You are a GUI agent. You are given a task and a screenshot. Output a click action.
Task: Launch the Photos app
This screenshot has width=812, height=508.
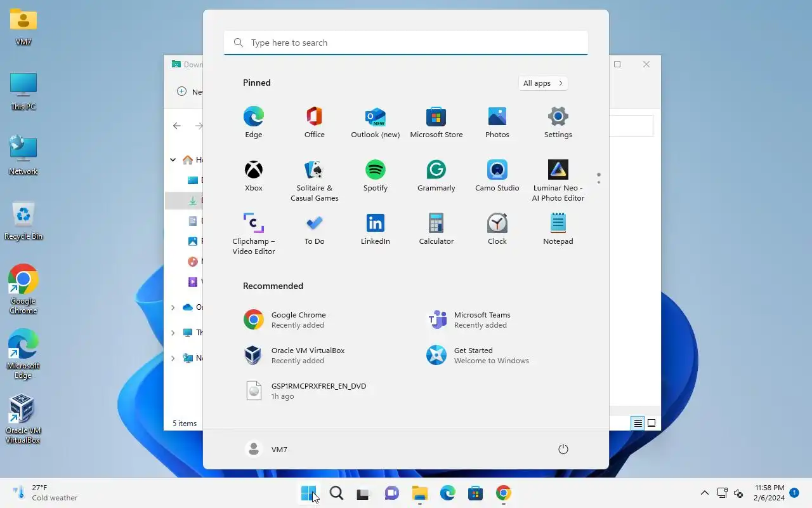pos(497,123)
